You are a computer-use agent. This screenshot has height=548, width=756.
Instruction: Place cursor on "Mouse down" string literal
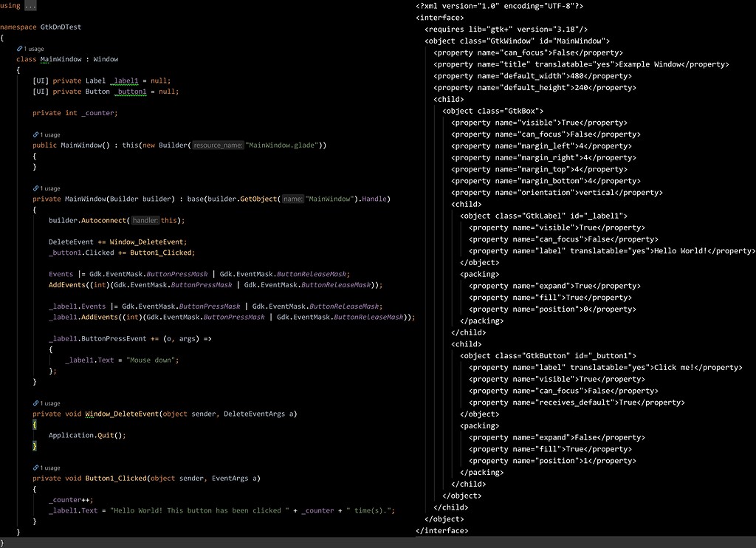152,360
